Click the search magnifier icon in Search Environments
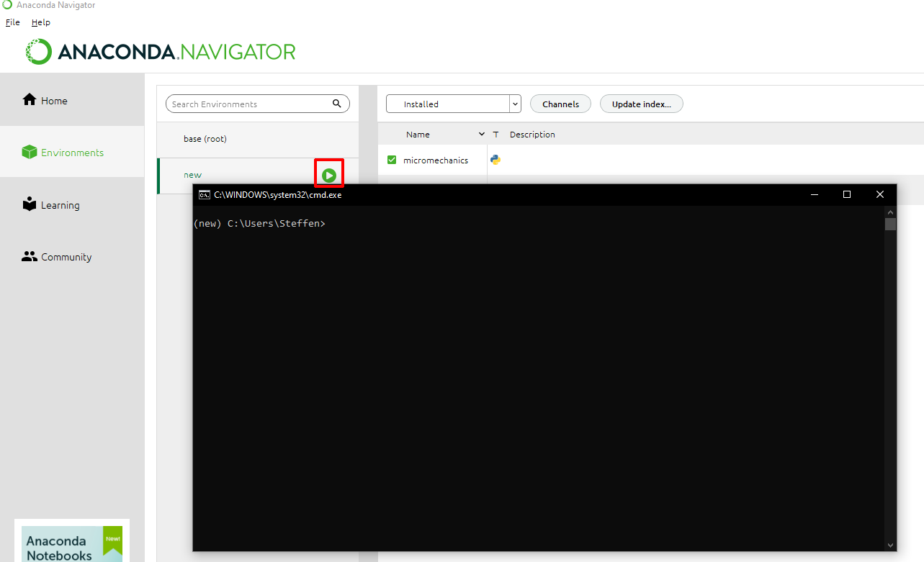 pyautogui.click(x=337, y=104)
